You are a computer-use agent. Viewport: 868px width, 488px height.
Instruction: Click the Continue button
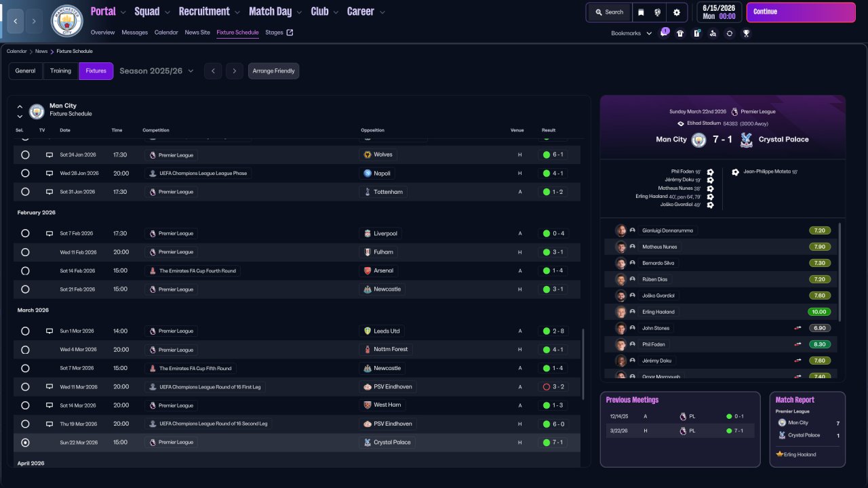coord(801,12)
